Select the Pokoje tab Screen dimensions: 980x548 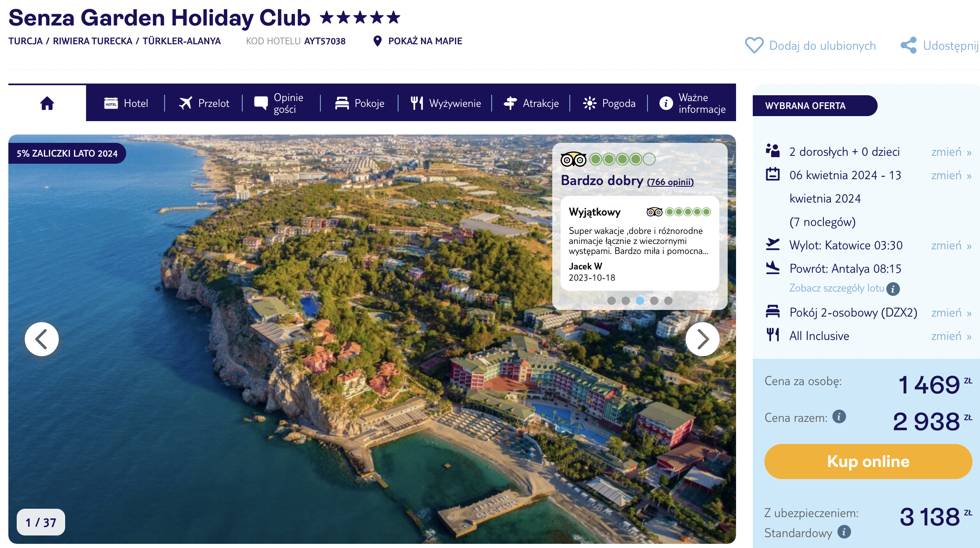[360, 103]
